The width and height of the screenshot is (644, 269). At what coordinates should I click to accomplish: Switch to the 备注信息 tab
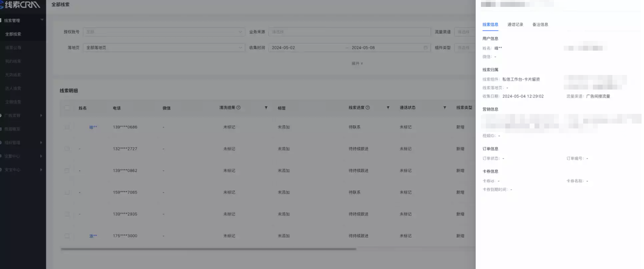tap(540, 25)
